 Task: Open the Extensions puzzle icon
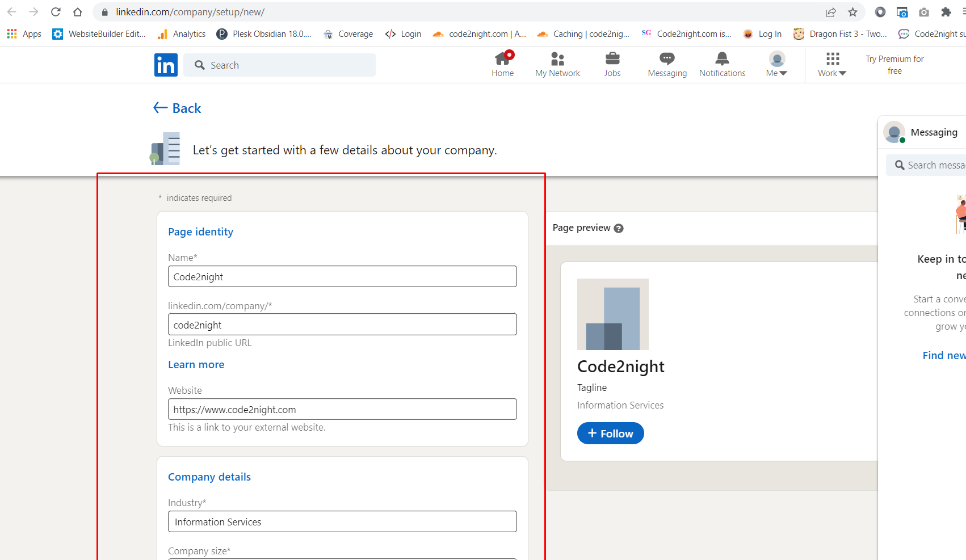(946, 12)
